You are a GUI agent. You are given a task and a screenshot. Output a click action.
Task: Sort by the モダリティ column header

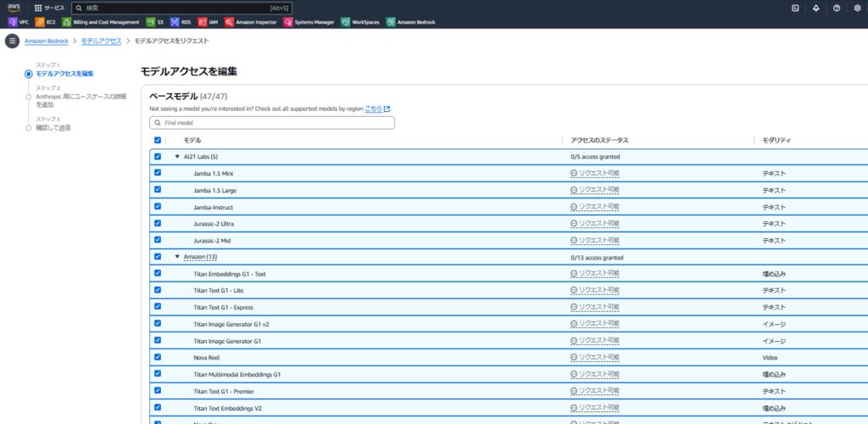tap(776, 141)
